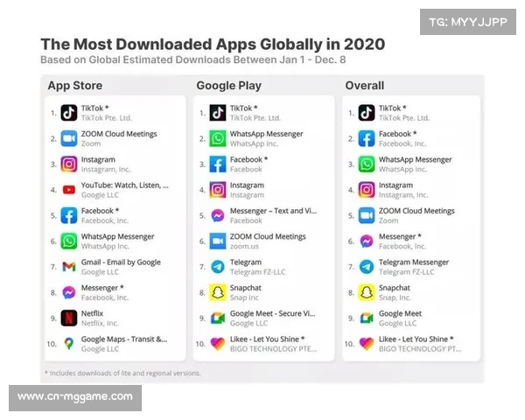This screenshot has height=420, width=525.
Task: Click the Most Downloaded Apps title
Action: (x=213, y=44)
